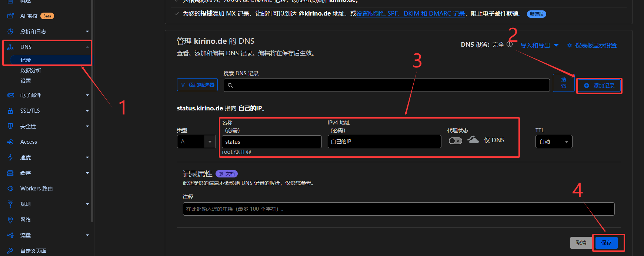Click the 保存 button

606,243
